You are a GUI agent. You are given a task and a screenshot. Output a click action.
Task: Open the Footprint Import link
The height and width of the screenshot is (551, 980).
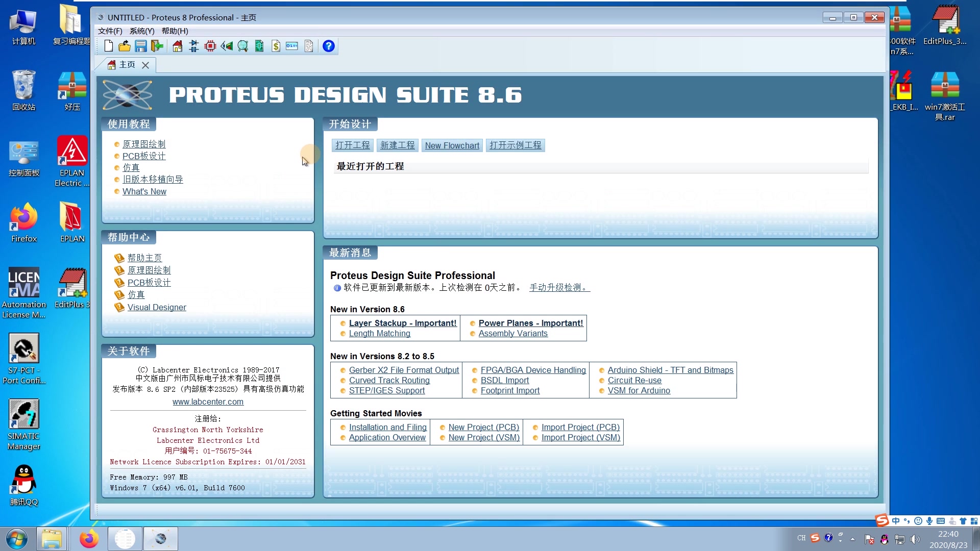coord(510,390)
